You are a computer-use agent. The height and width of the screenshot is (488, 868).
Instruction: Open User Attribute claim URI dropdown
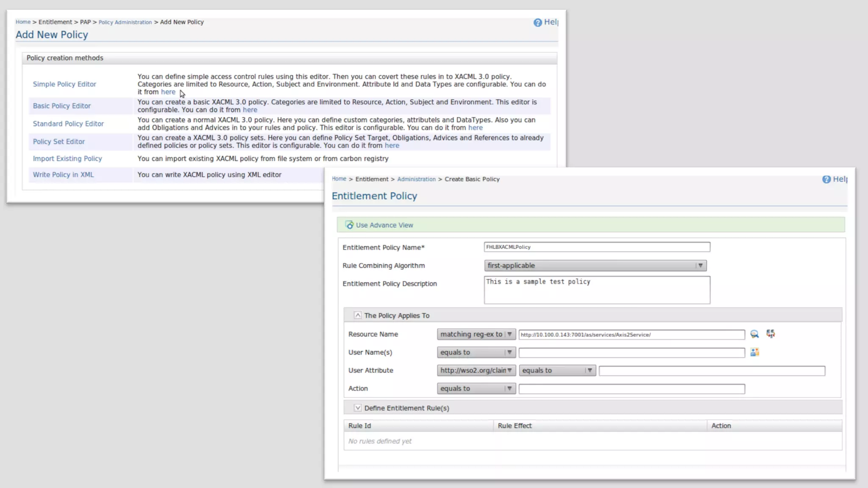click(x=476, y=370)
